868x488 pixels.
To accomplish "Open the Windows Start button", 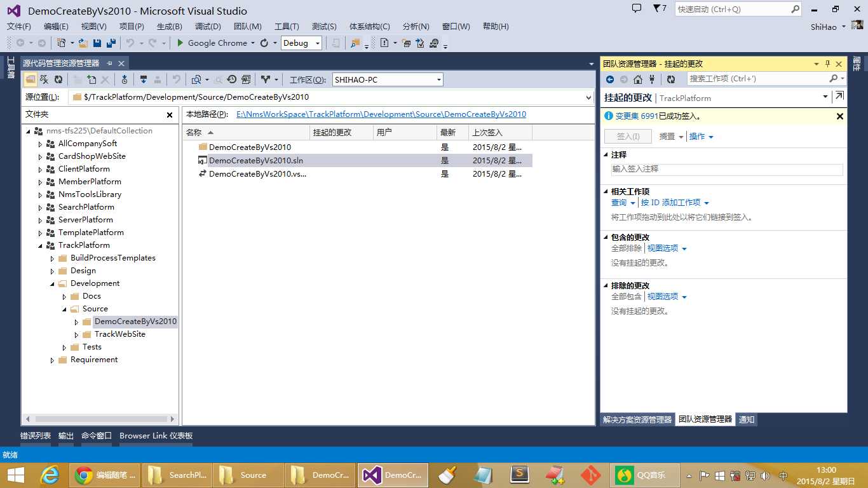I will coord(16,475).
